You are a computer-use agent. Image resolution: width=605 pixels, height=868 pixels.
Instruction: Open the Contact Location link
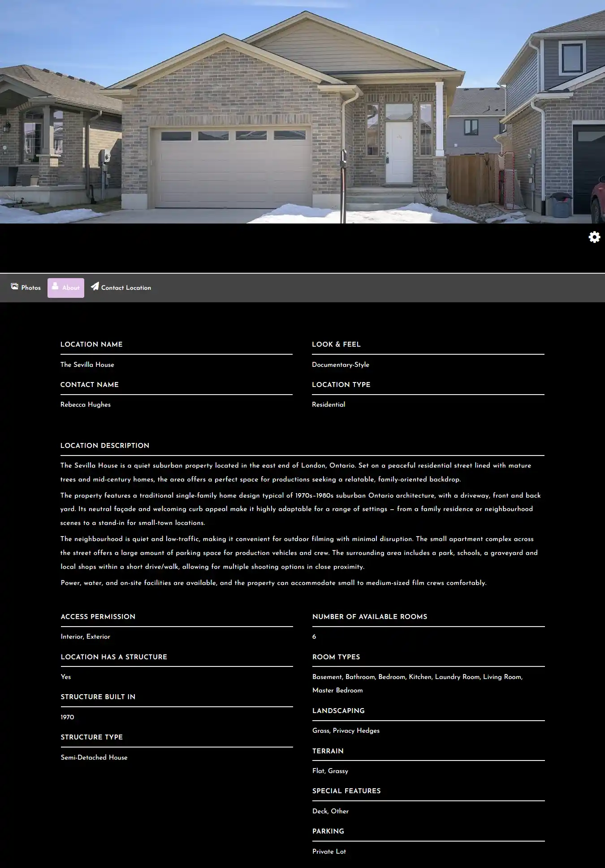click(x=126, y=288)
